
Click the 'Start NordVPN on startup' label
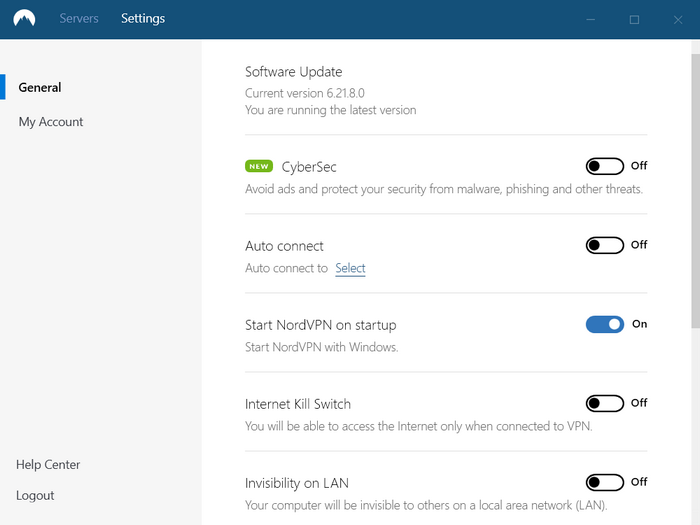point(321,325)
